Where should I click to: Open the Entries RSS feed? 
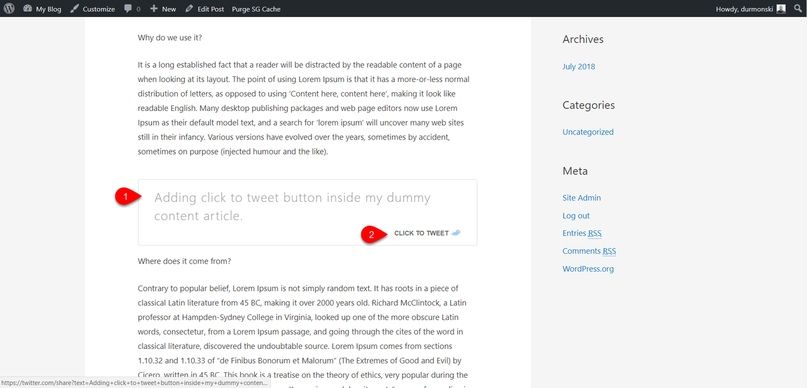[582, 233]
